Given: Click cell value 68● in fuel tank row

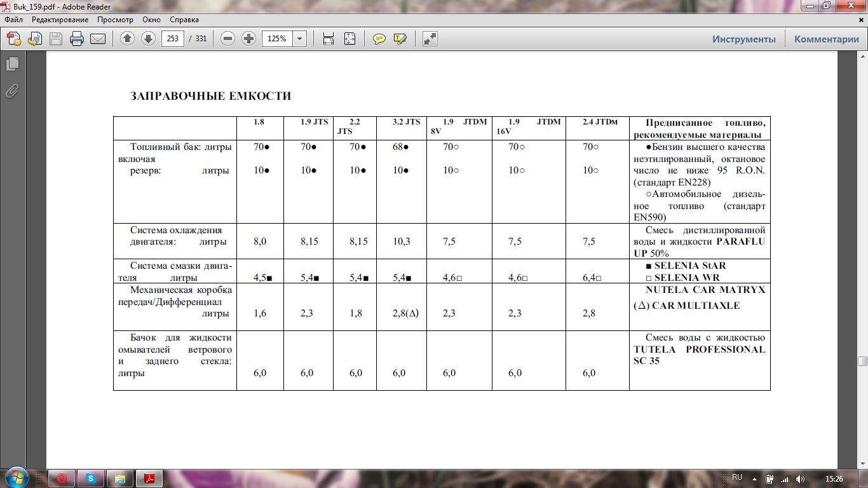Looking at the screenshot, I should point(401,147).
